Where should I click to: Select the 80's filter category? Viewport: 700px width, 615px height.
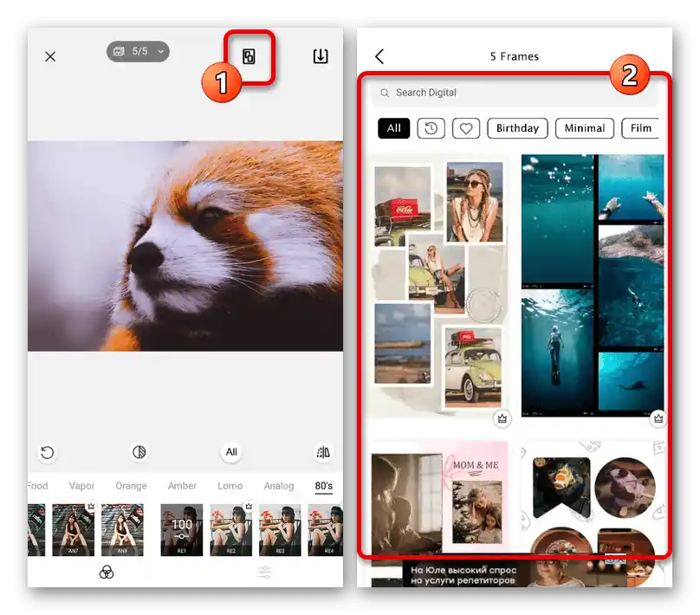tap(324, 486)
